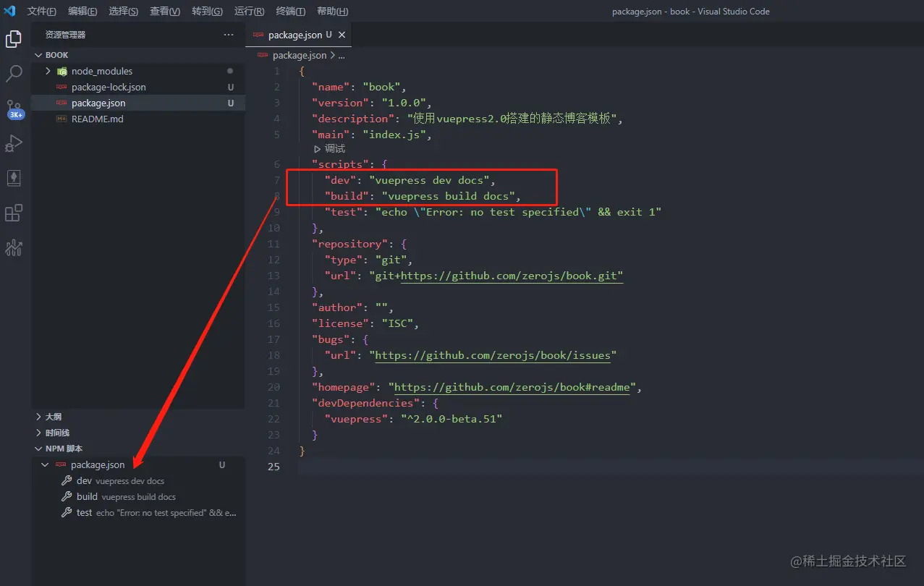
Task: Click line number 25 in the gutter
Action: click(273, 467)
